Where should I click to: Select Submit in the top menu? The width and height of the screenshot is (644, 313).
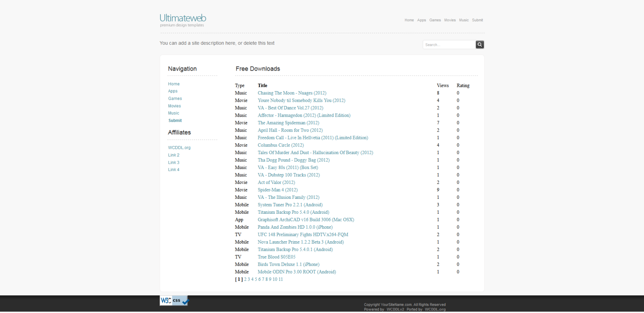(x=477, y=20)
